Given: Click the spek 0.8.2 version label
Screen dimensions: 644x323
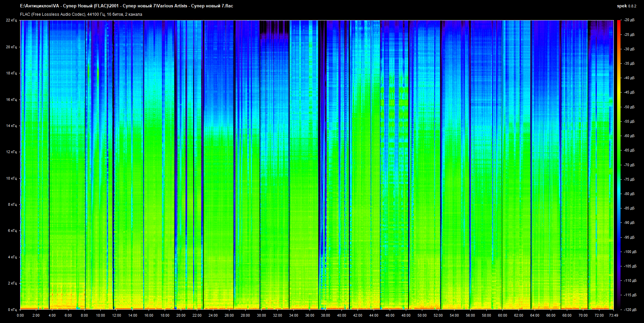Looking at the screenshot, I should click(626, 6).
